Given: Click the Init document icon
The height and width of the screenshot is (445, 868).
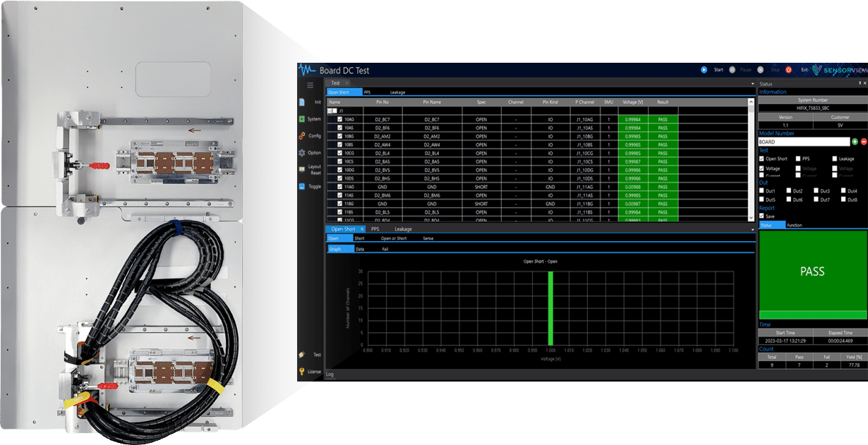Looking at the screenshot, I should [302, 102].
